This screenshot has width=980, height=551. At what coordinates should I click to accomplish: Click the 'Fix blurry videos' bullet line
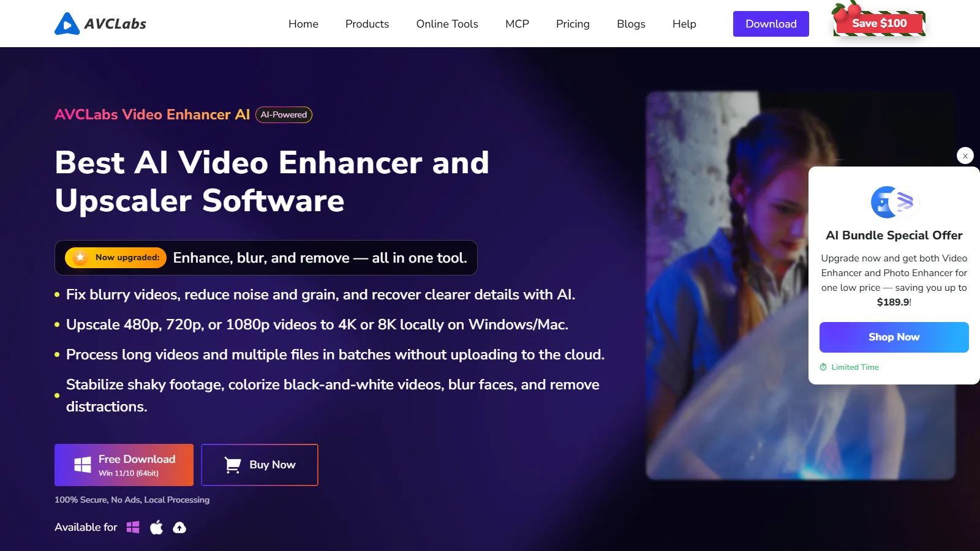click(x=320, y=294)
